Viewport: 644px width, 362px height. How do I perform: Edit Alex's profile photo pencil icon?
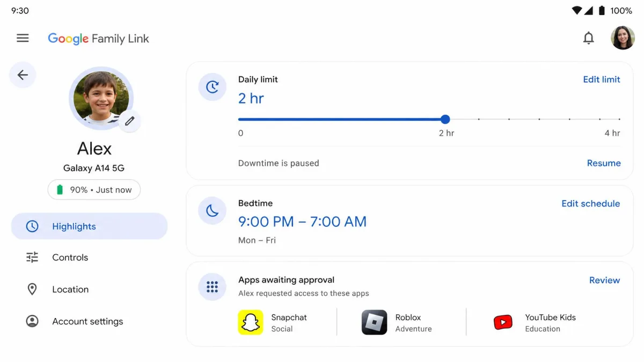pos(129,121)
